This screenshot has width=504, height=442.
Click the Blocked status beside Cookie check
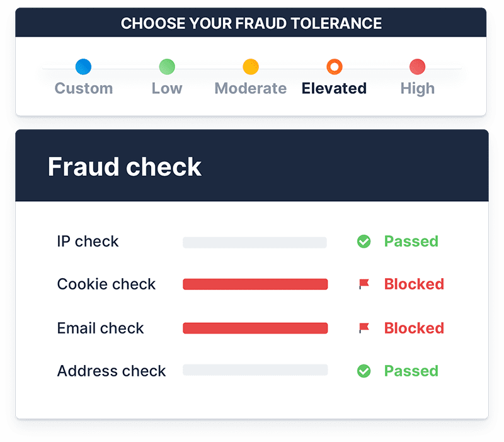pos(414,284)
